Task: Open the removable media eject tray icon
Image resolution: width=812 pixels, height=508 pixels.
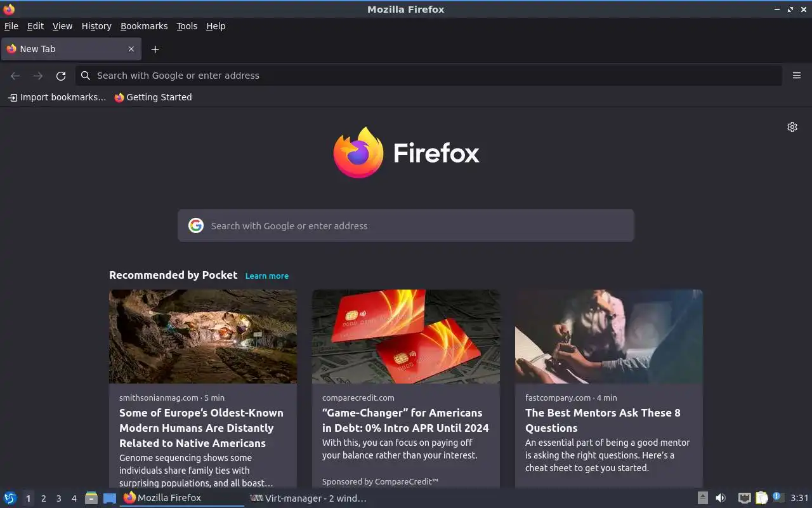Action: tap(703, 498)
